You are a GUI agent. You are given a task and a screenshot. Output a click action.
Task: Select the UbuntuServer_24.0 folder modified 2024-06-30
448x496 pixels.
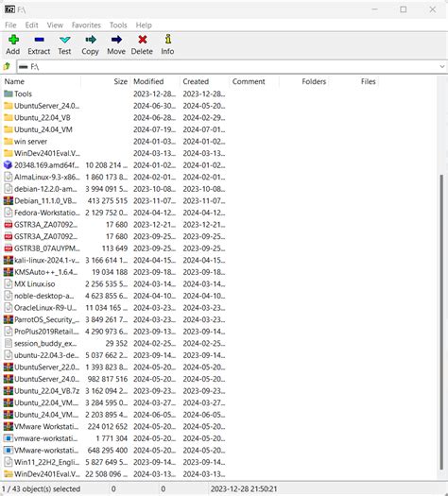pyautogui.click(x=47, y=106)
